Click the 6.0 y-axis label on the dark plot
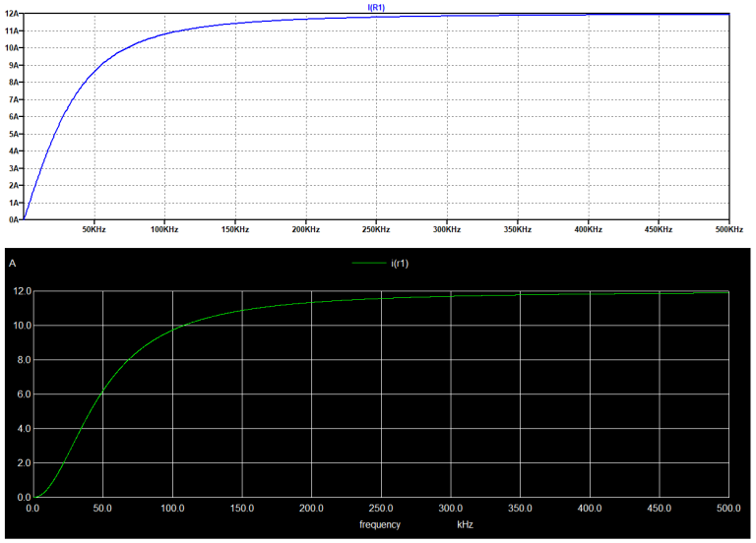Viewport: 756px width, 543px height. (x=22, y=394)
